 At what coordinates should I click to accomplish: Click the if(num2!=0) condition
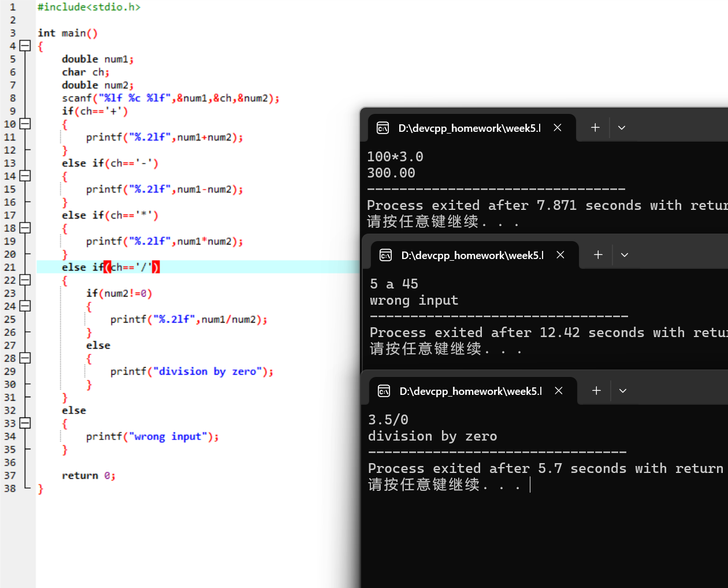click(x=119, y=293)
